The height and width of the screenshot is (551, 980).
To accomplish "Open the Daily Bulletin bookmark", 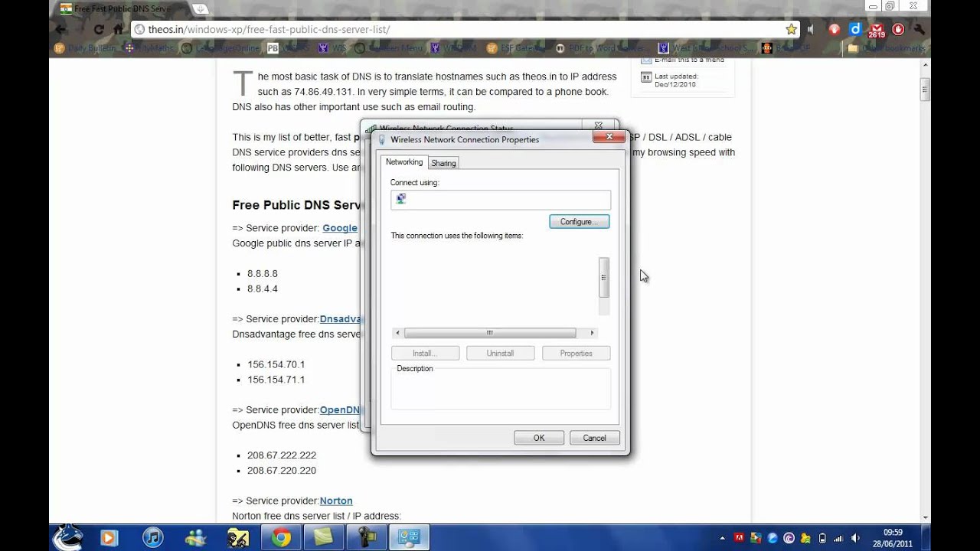I will click(x=85, y=48).
